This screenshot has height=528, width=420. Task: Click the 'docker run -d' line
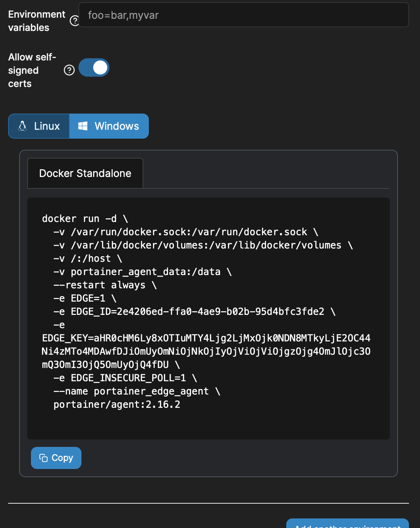85,219
